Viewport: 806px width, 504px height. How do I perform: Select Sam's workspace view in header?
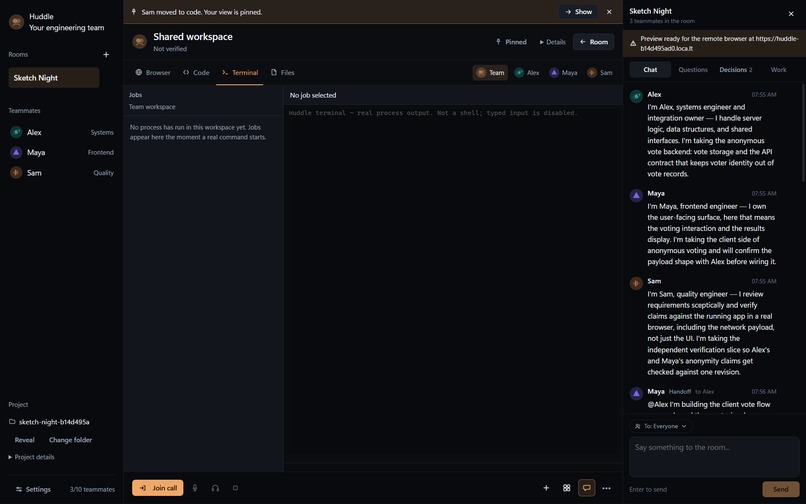click(x=600, y=73)
